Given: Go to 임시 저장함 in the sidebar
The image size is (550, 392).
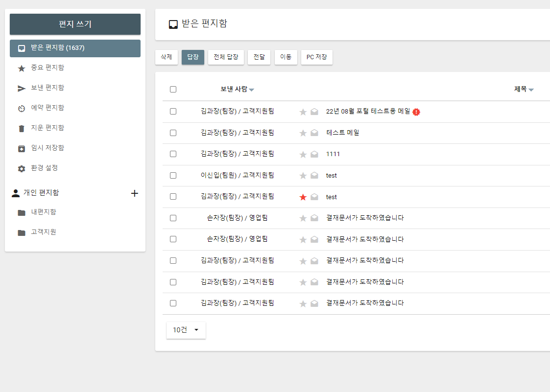Looking at the screenshot, I should click(47, 148).
